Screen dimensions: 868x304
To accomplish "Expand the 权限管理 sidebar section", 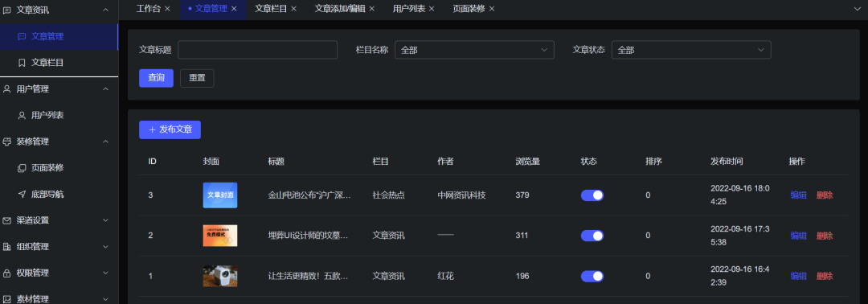I will tap(106, 273).
